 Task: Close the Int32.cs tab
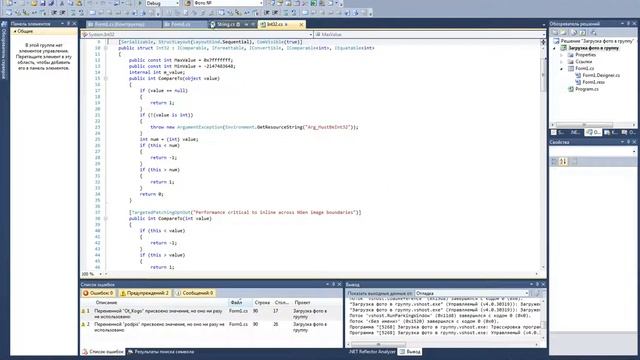[x=301, y=24]
